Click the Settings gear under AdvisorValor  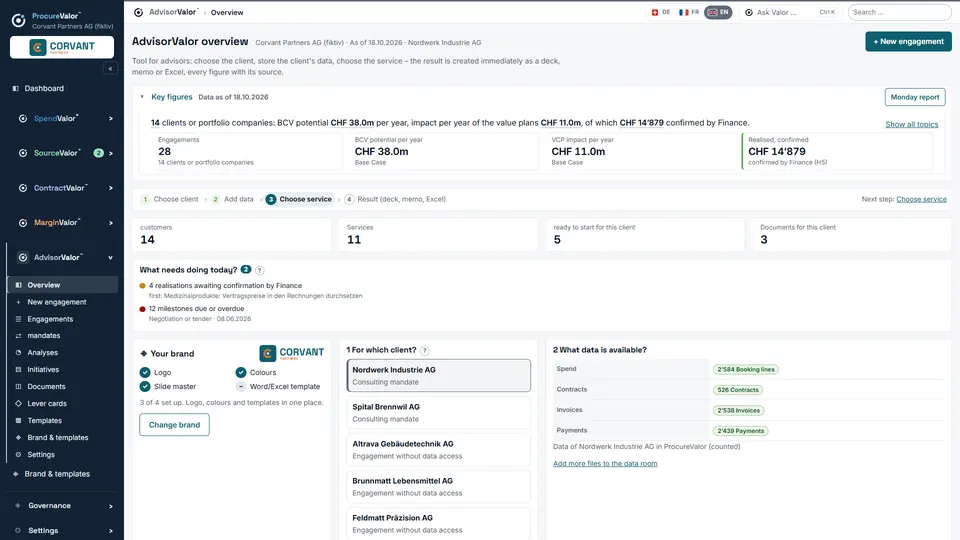pyautogui.click(x=18, y=454)
